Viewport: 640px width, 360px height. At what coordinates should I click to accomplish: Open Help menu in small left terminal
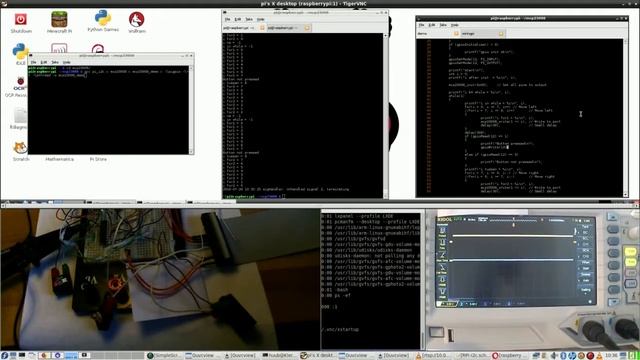[66, 62]
